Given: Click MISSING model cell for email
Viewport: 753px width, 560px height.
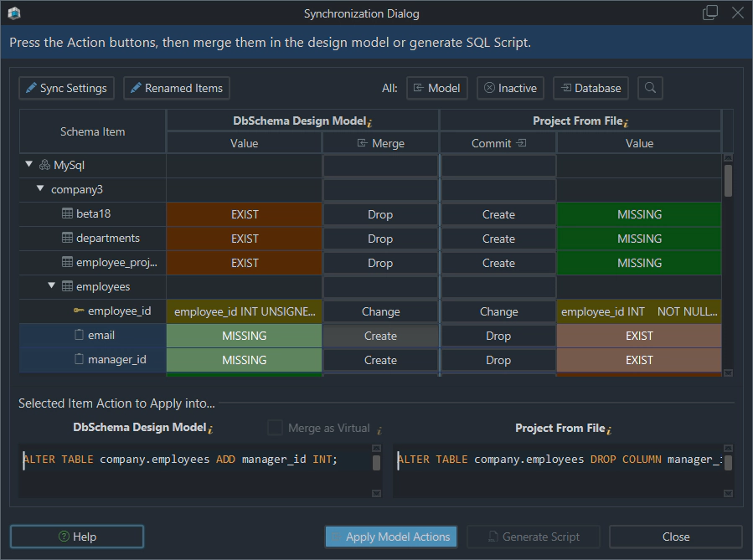Looking at the screenshot, I should 244,336.
